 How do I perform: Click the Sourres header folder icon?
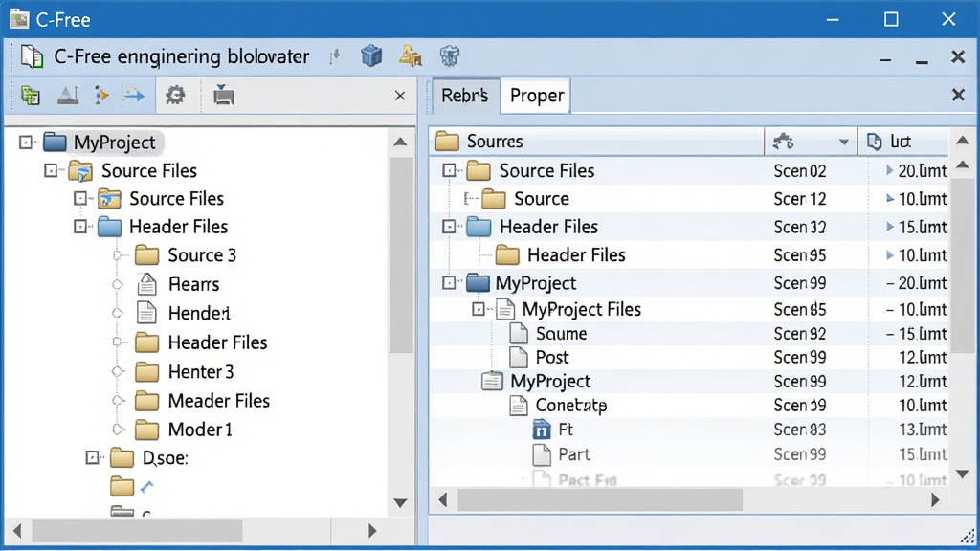[447, 142]
